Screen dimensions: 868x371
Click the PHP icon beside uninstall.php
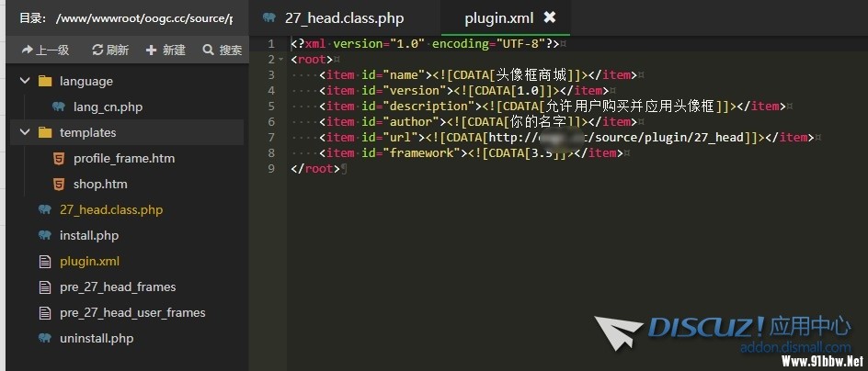pyautogui.click(x=45, y=338)
